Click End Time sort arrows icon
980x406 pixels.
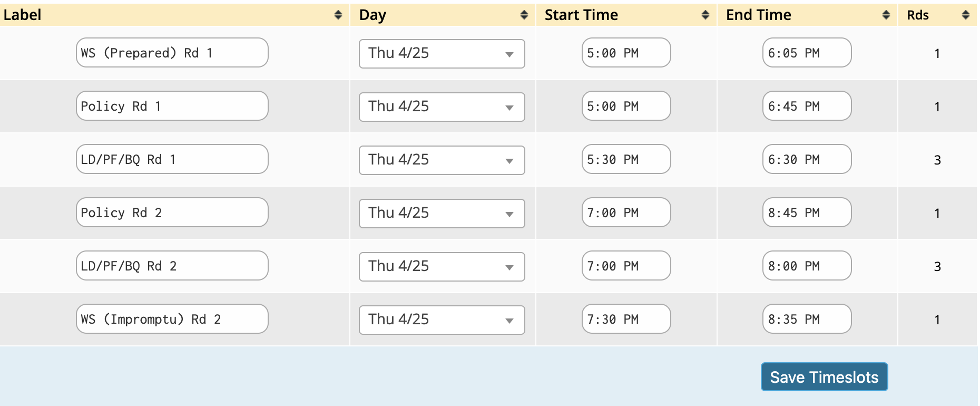(886, 15)
